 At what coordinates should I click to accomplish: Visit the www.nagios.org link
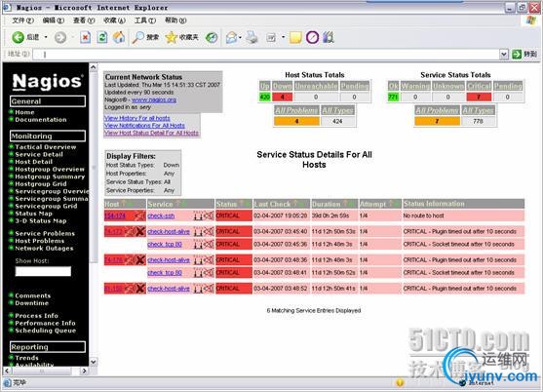154,99
